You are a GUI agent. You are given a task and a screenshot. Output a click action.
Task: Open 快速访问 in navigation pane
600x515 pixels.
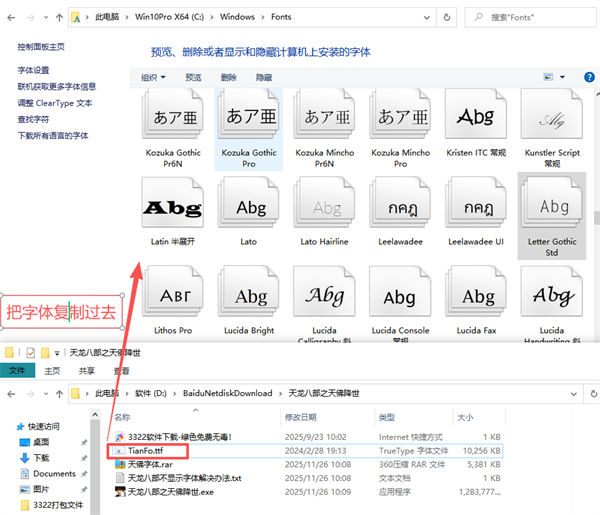click(38, 426)
